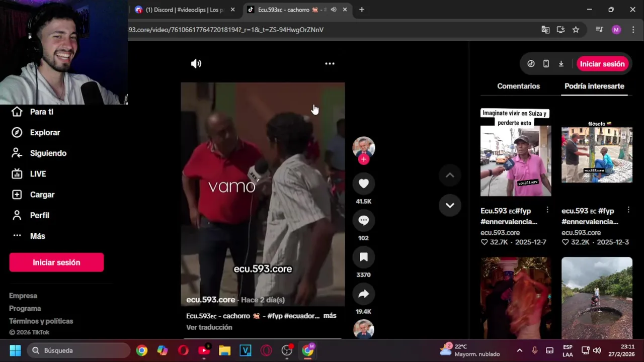Go to the previous video with the up chevron
The width and height of the screenshot is (644, 362).
click(450, 175)
